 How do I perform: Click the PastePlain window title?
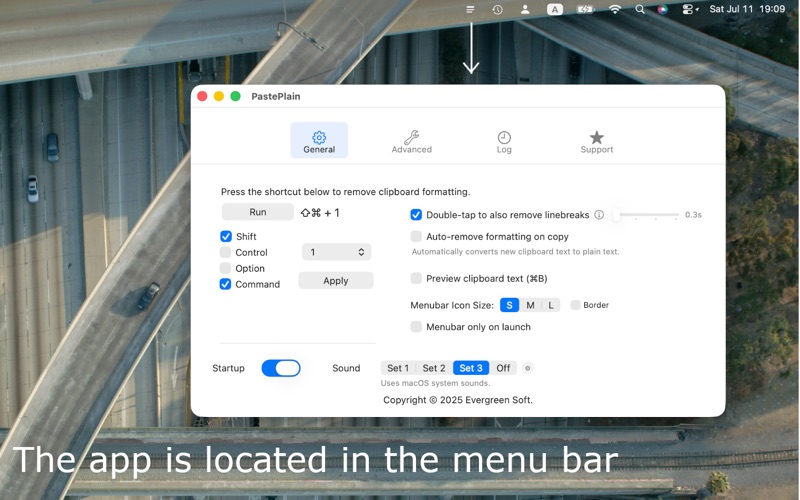[276, 96]
